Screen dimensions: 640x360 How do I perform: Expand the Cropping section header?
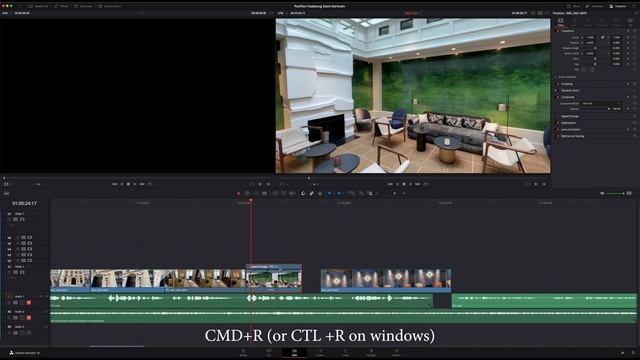(567, 84)
